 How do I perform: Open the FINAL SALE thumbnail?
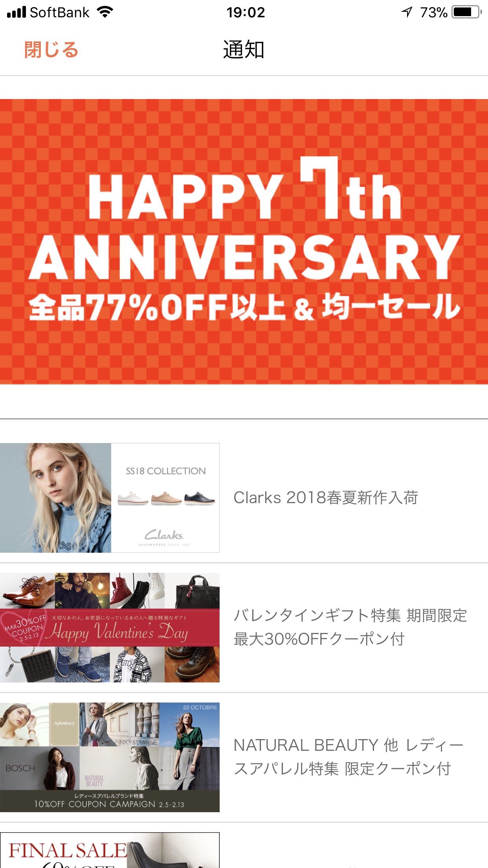coord(110,850)
